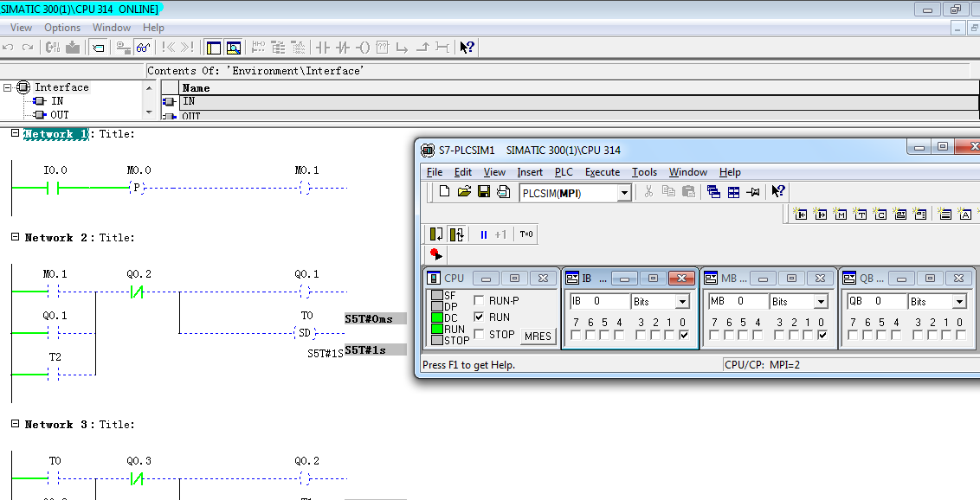Insert Bit Memory subwindow icon in PLCSIM

click(x=841, y=215)
